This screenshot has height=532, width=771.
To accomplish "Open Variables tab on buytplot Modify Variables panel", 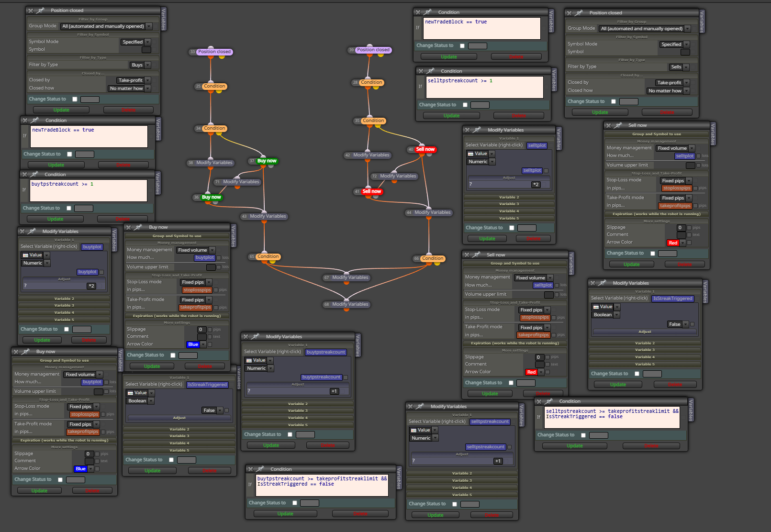I will [x=114, y=240].
